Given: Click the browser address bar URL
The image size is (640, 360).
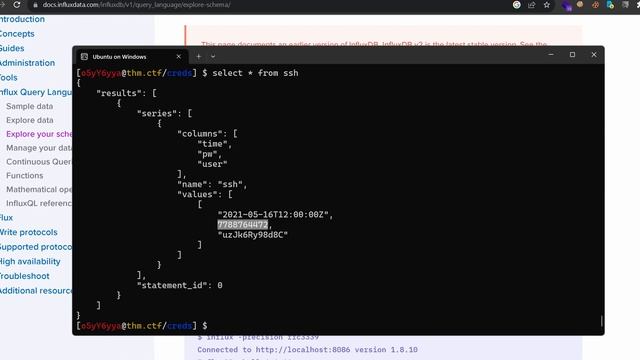Looking at the screenshot, I should 136,5.
